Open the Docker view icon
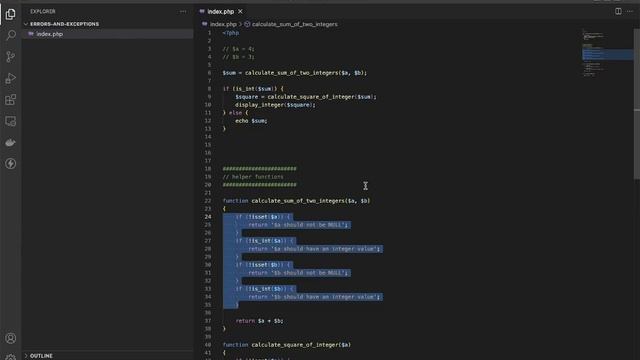Viewport: 640px width, 360px height. pyautogui.click(x=11, y=142)
